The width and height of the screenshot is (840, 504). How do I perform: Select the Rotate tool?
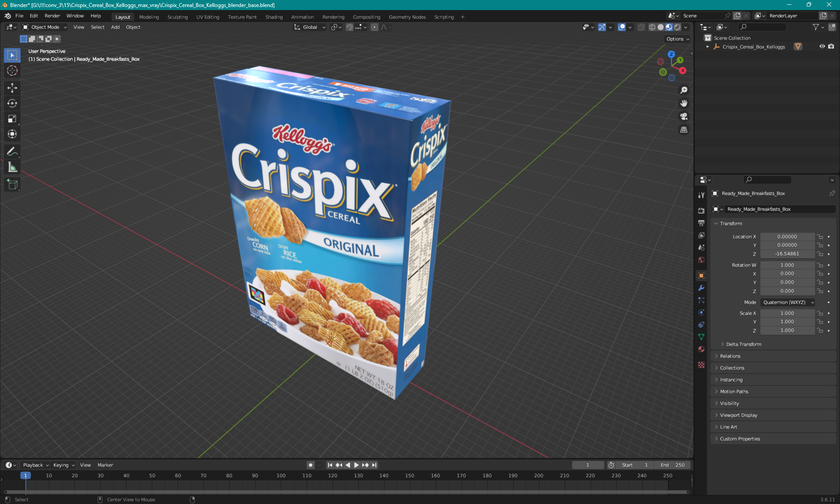12,103
